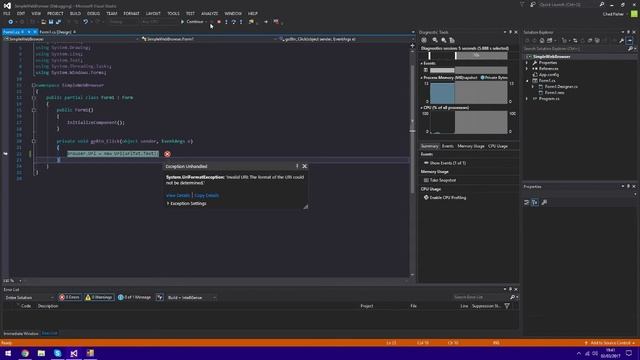Click Zoom In icon in Diagnostic Tools
The width and height of the screenshot is (640, 360).
435,40
